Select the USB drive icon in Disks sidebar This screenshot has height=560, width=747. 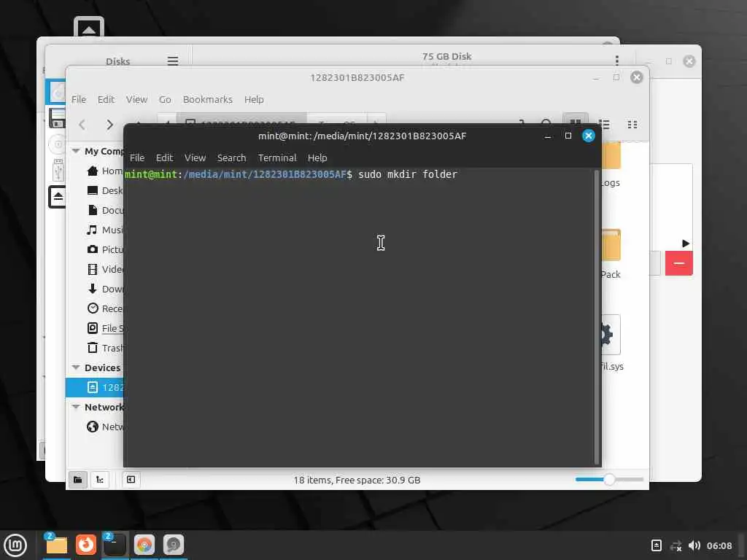click(x=58, y=169)
